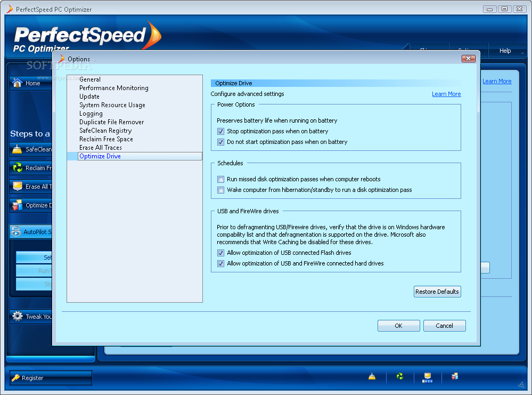
Task: Click the monitor icon in bottom status bar
Action: click(x=427, y=377)
